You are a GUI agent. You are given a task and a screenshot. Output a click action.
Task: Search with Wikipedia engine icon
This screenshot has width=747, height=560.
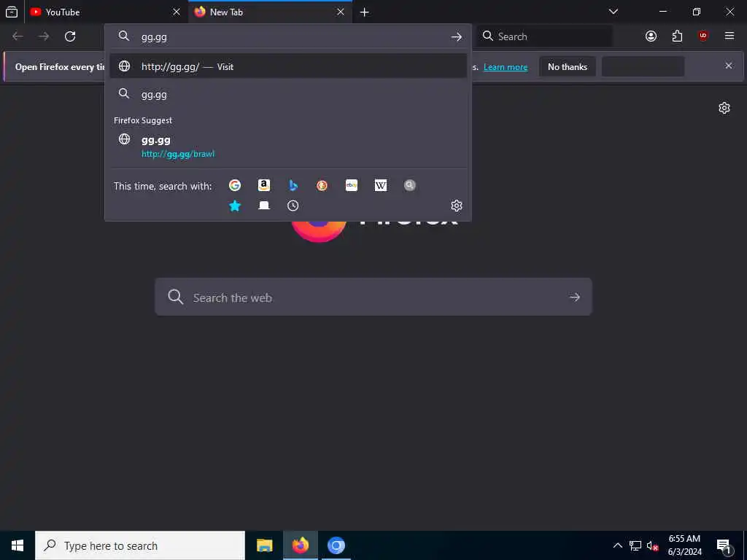[381, 185]
